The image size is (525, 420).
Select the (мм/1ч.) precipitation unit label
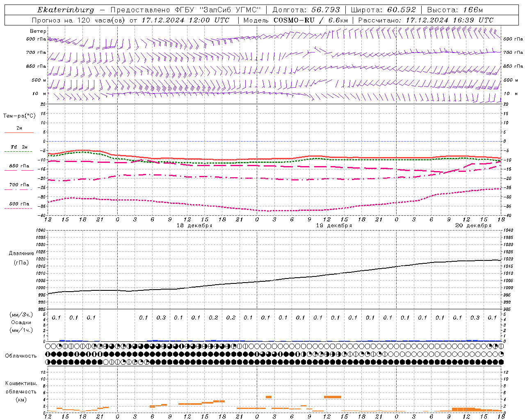point(21,330)
